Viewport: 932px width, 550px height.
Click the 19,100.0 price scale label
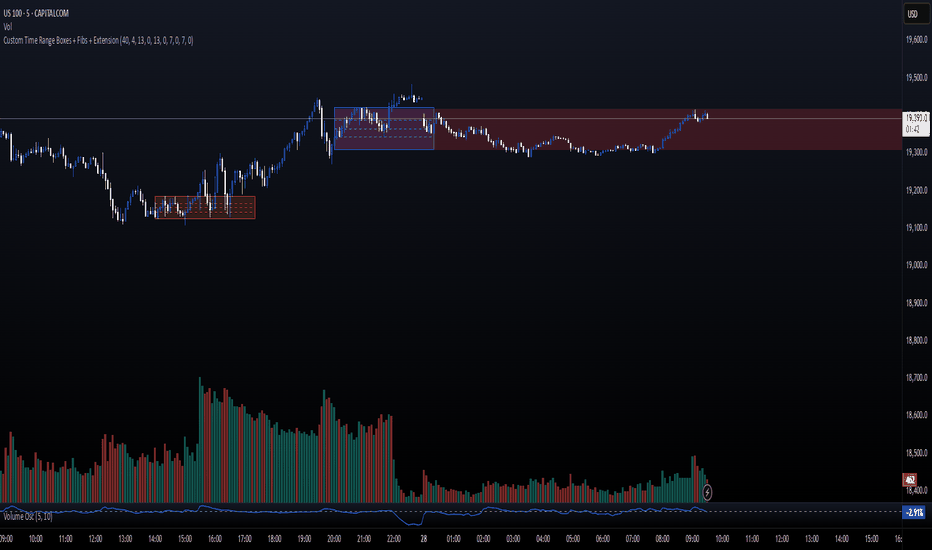click(x=916, y=228)
